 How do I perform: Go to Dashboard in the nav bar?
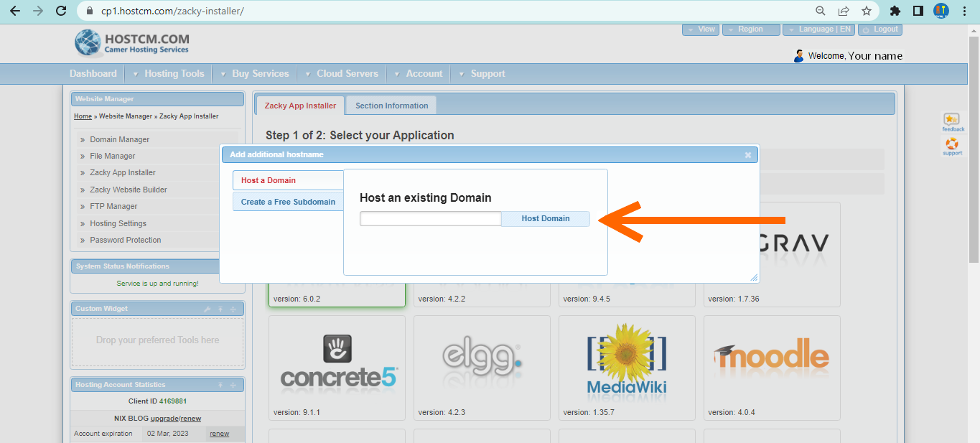tap(93, 73)
